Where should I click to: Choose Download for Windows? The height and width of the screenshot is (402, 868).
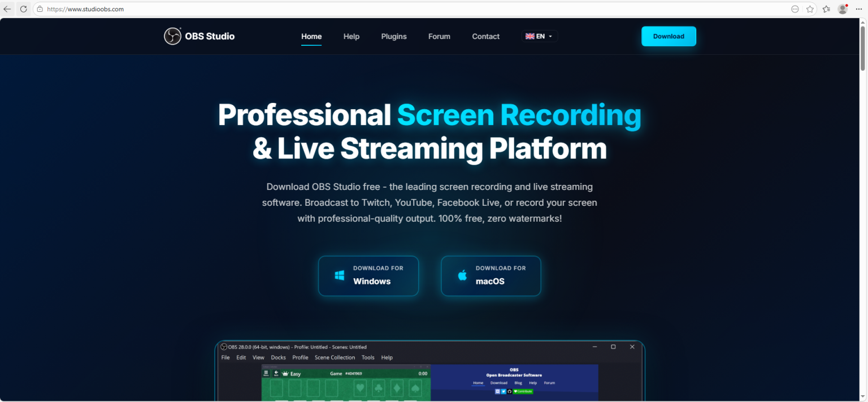click(x=368, y=276)
